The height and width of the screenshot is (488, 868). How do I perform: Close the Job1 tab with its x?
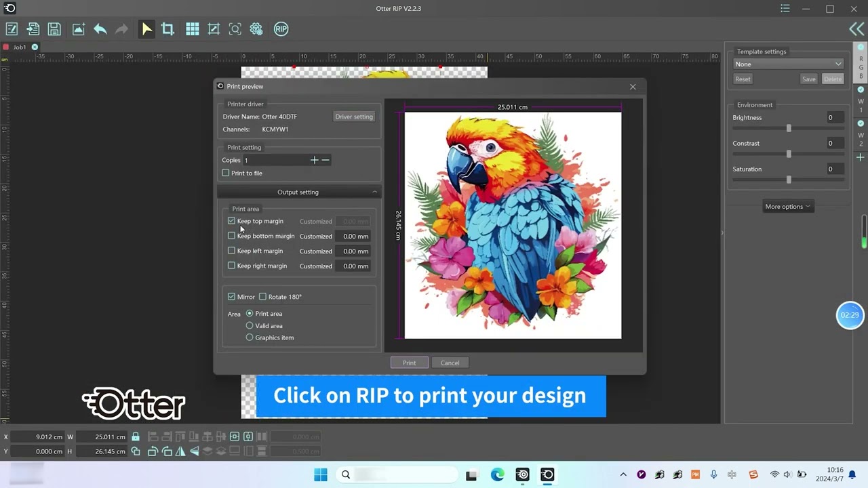(x=35, y=47)
